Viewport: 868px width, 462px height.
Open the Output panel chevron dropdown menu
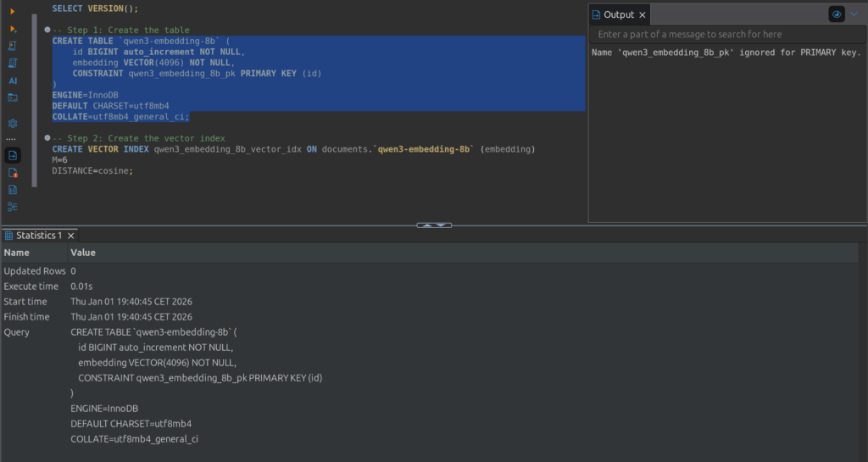click(854, 14)
